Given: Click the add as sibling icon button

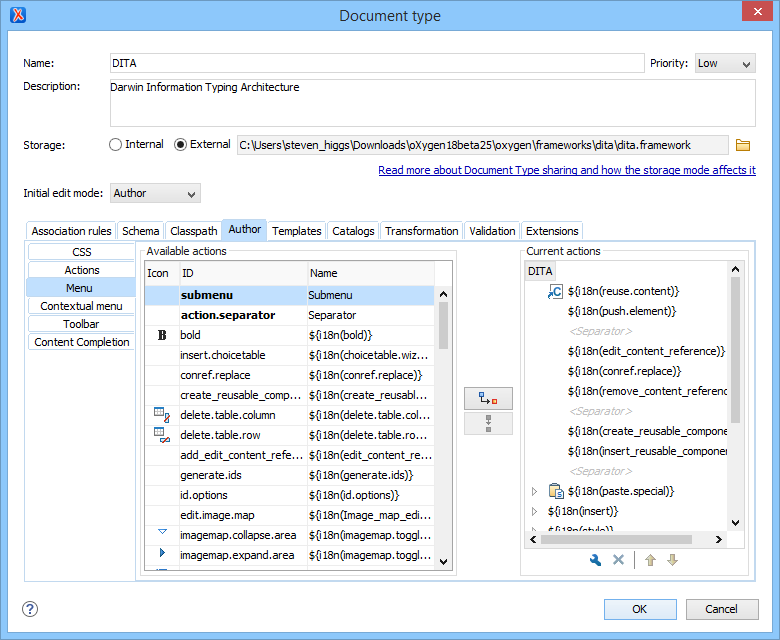Looking at the screenshot, I should [x=488, y=424].
